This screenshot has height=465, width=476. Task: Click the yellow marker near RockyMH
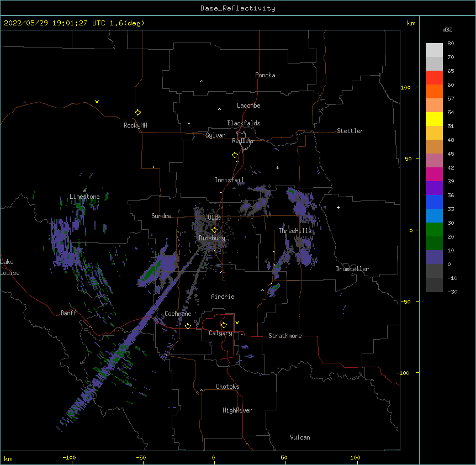point(137,112)
